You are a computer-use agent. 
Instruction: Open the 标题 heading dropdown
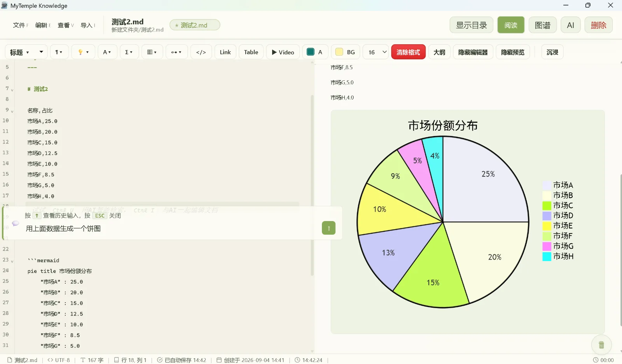26,52
